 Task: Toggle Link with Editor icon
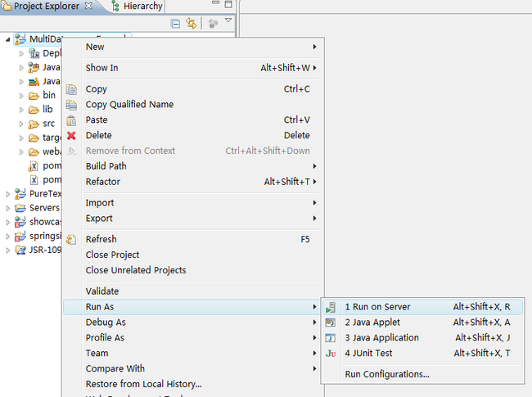coord(191,24)
